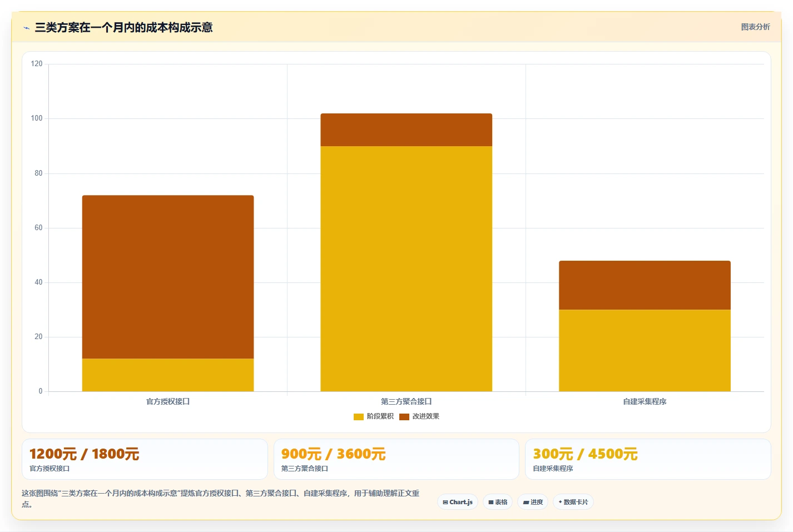Open the 300元 / 4500元 stat card

pyautogui.click(x=648, y=459)
